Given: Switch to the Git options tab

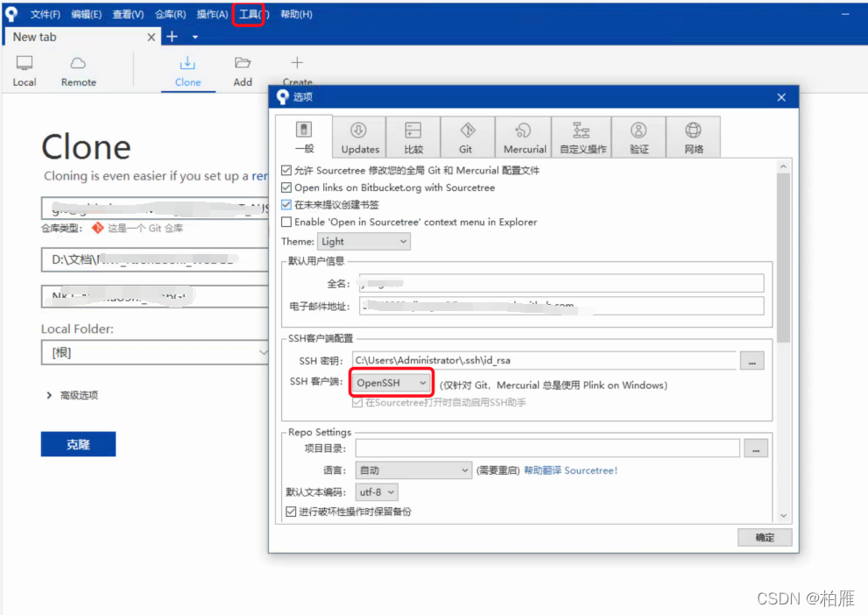Looking at the screenshot, I should [x=468, y=138].
